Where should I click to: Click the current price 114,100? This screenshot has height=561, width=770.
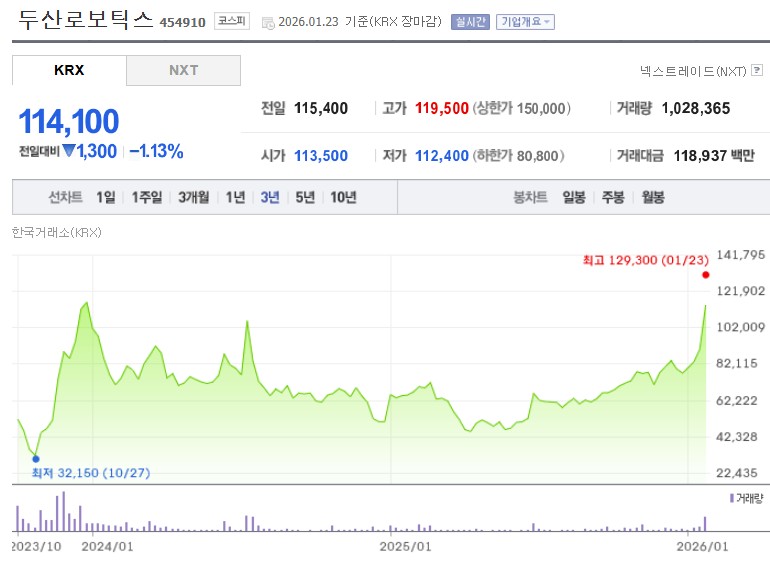pos(69,121)
